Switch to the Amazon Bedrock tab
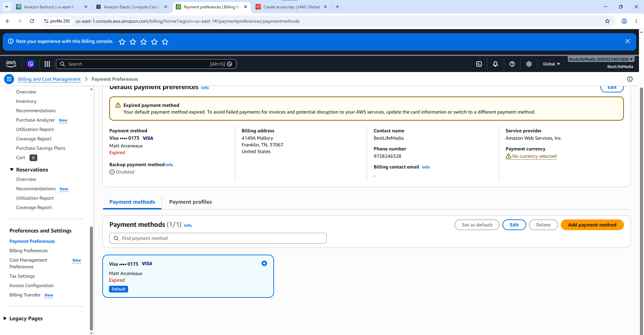The image size is (644, 335). (49, 7)
